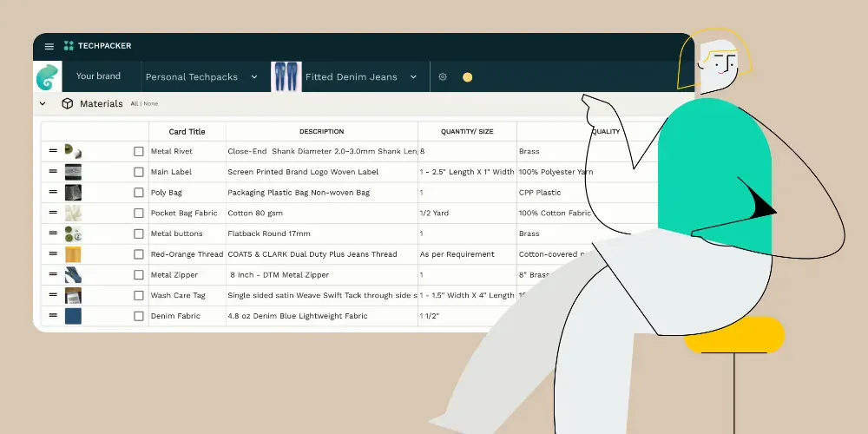The width and height of the screenshot is (868, 434).
Task: Open the Metal buttons thumbnail image
Action: pos(73,233)
